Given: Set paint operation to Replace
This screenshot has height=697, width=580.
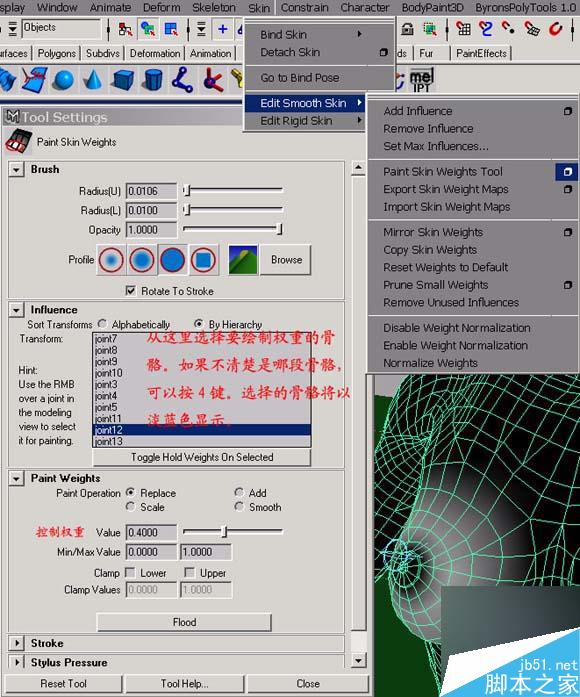Looking at the screenshot, I should click(x=130, y=492).
